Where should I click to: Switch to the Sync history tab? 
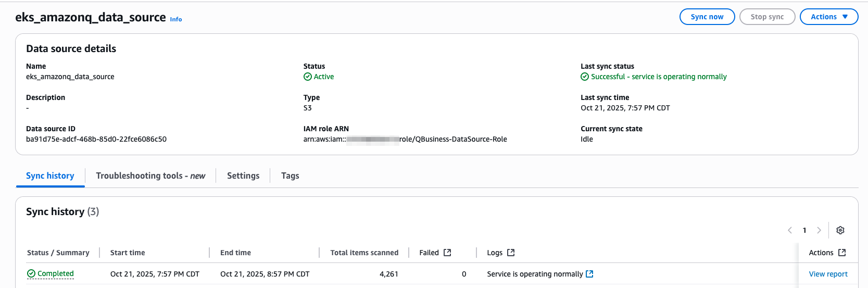(x=50, y=176)
